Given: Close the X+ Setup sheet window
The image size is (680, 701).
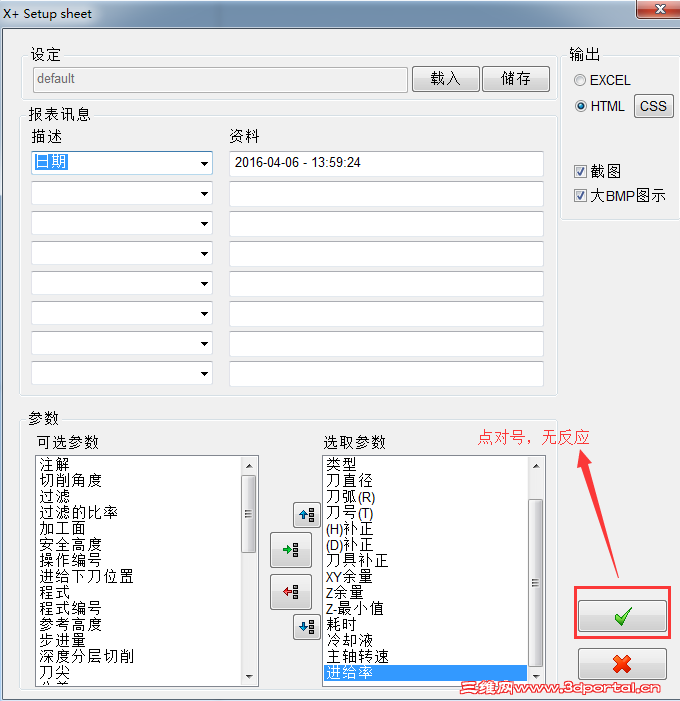Looking at the screenshot, I should tap(659, 9).
